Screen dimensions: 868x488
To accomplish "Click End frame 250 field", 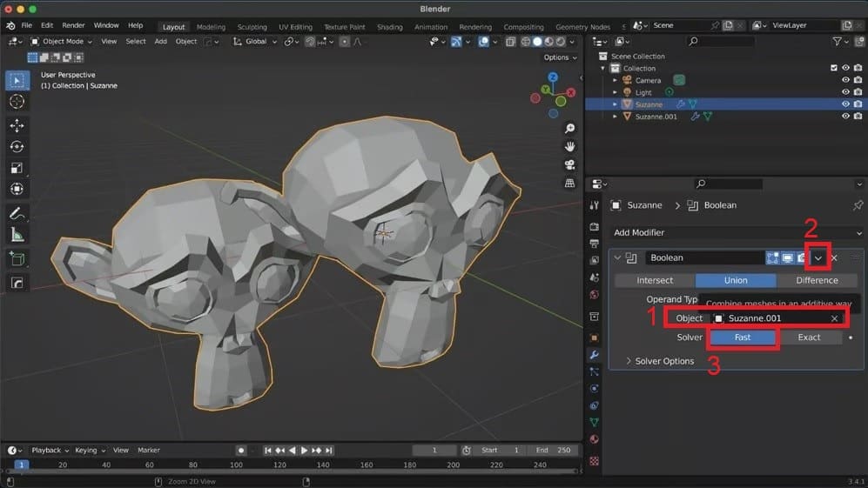I will [554, 451].
